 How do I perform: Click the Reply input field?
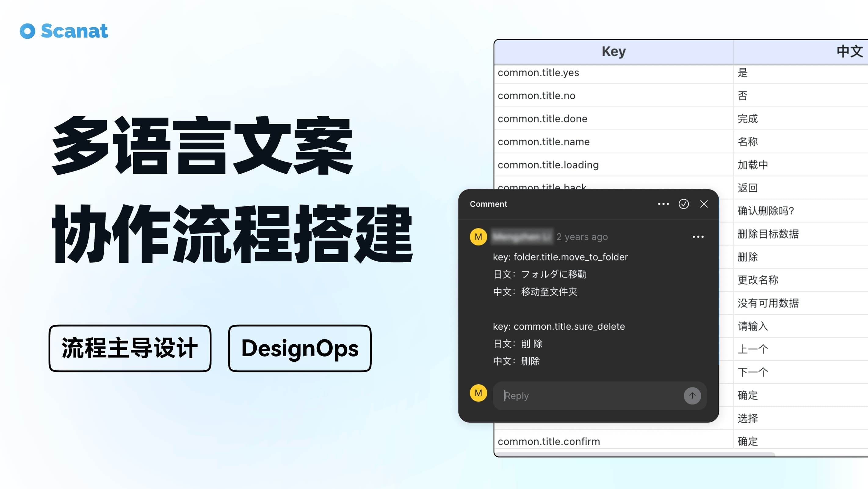point(599,396)
